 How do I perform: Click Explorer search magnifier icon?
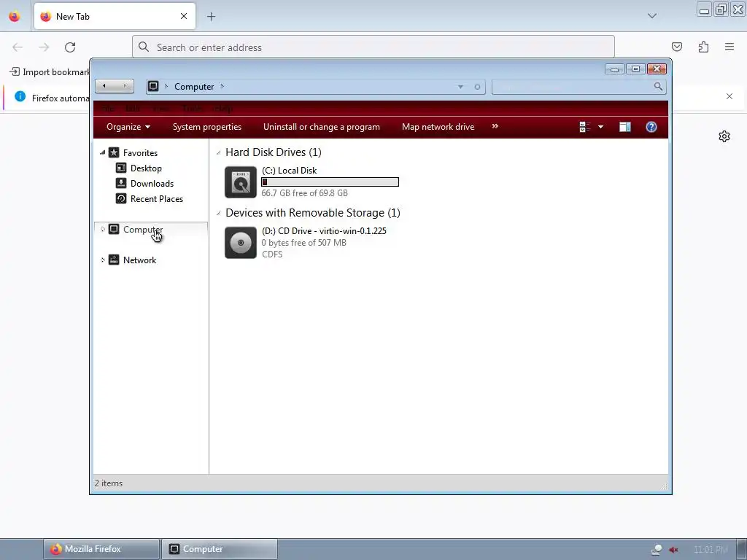(x=658, y=86)
